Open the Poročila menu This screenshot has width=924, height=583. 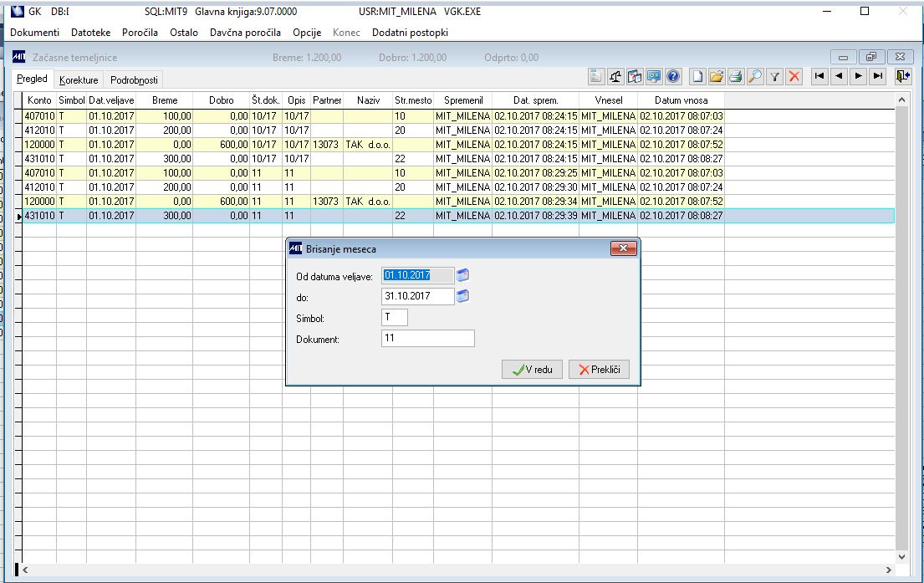click(x=140, y=33)
